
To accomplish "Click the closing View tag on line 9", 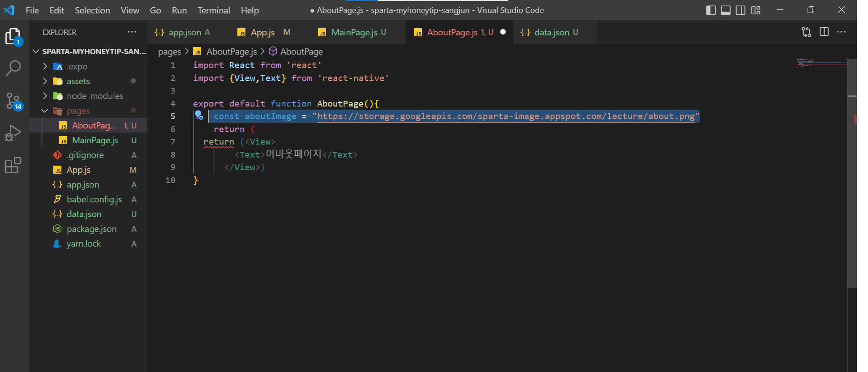I will click(x=242, y=167).
